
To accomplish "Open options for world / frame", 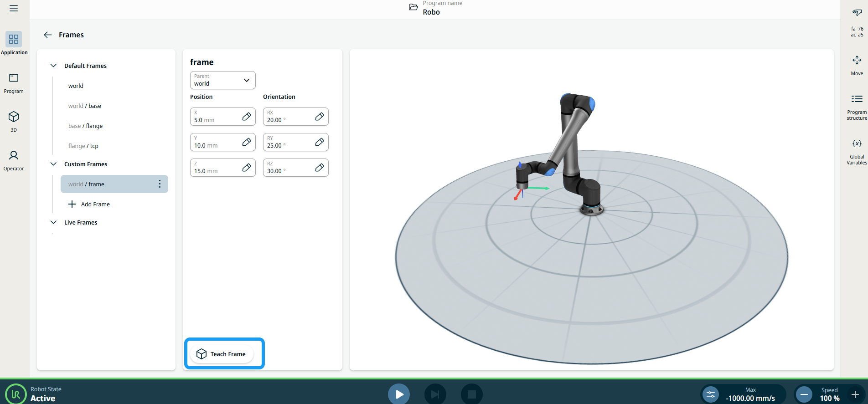I will (x=160, y=184).
